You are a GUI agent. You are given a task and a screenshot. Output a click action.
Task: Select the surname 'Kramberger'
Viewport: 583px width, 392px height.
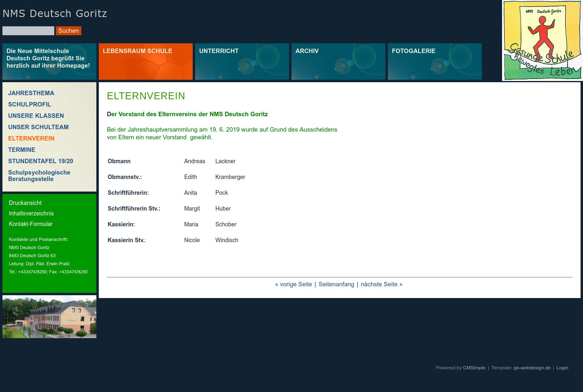pos(230,177)
